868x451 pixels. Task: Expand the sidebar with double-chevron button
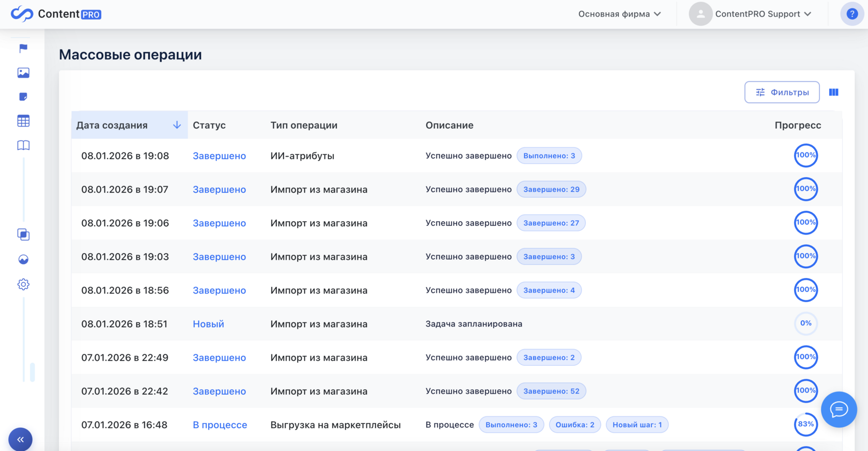21,439
